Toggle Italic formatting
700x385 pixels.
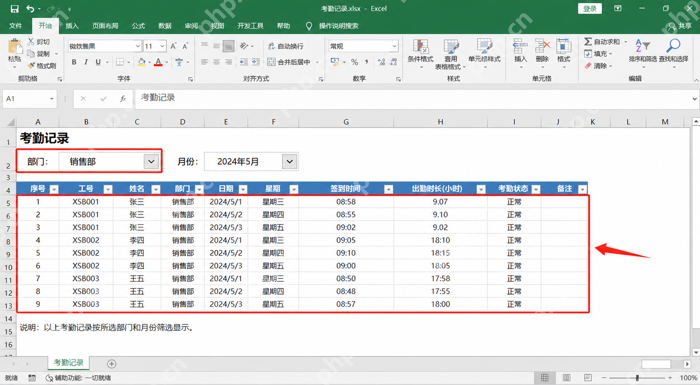(86, 62)
